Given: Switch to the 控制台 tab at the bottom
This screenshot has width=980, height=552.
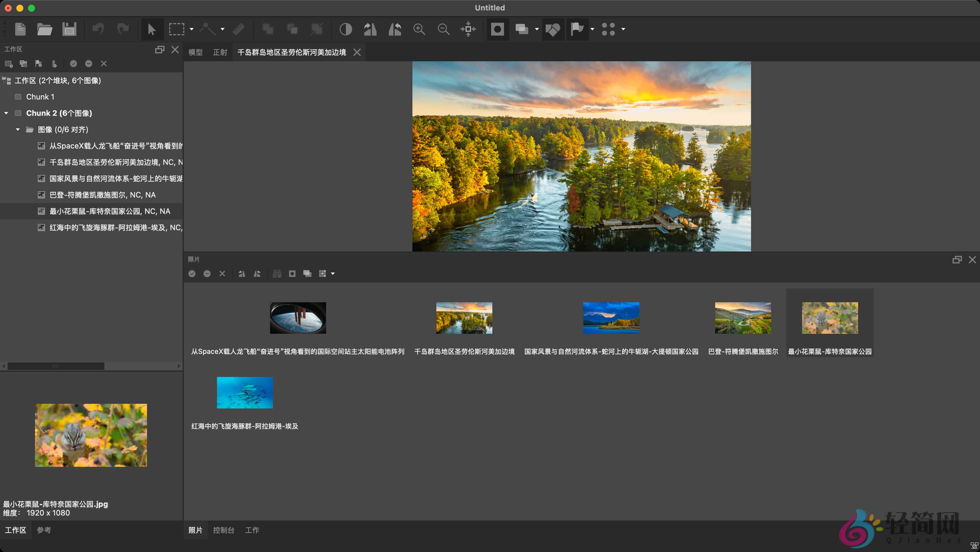Looking at the screenshot, I should [x=224, y=530].
